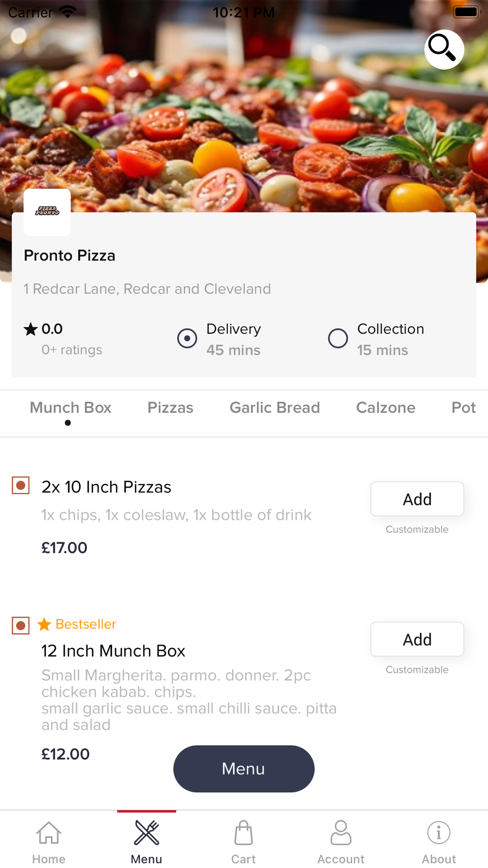Open the floating Menu categories button
The height and width of the screenshot is (868, 488).
(244, 769)
